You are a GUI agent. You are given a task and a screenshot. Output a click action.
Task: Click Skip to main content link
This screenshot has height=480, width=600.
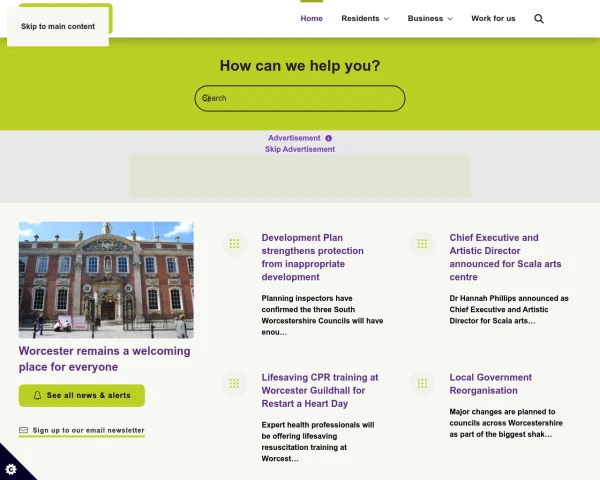click(x=58, y=26)
